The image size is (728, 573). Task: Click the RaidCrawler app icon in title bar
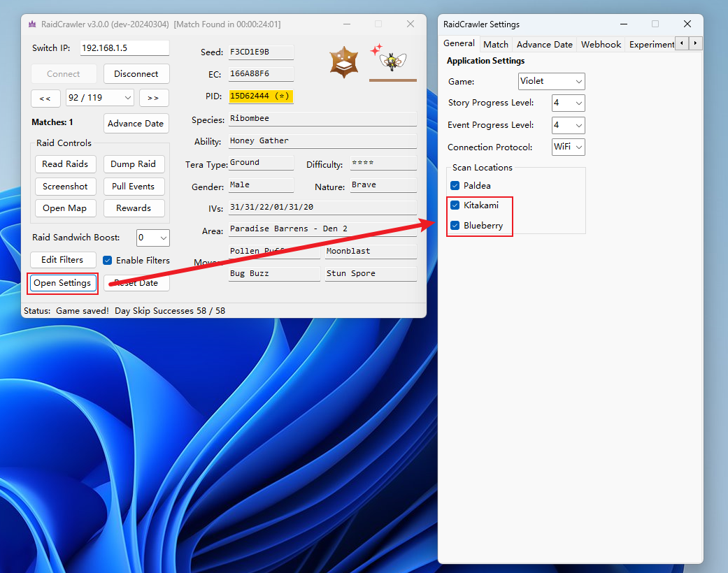(x=32, y=24)
